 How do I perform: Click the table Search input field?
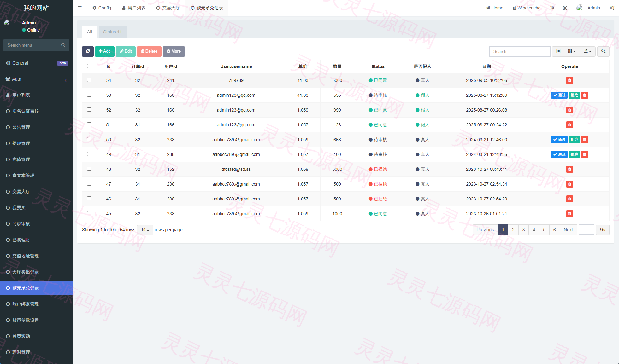coord(520,51)
